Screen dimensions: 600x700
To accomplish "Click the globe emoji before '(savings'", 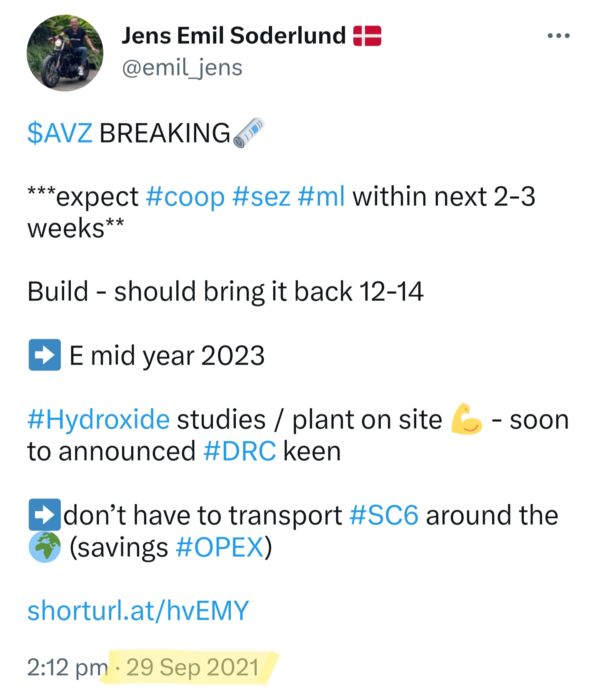I will [x=45, y=547].
